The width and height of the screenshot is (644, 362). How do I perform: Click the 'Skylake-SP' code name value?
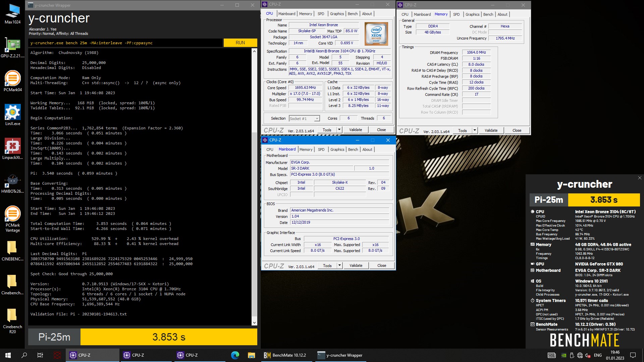tap(307, 31)
